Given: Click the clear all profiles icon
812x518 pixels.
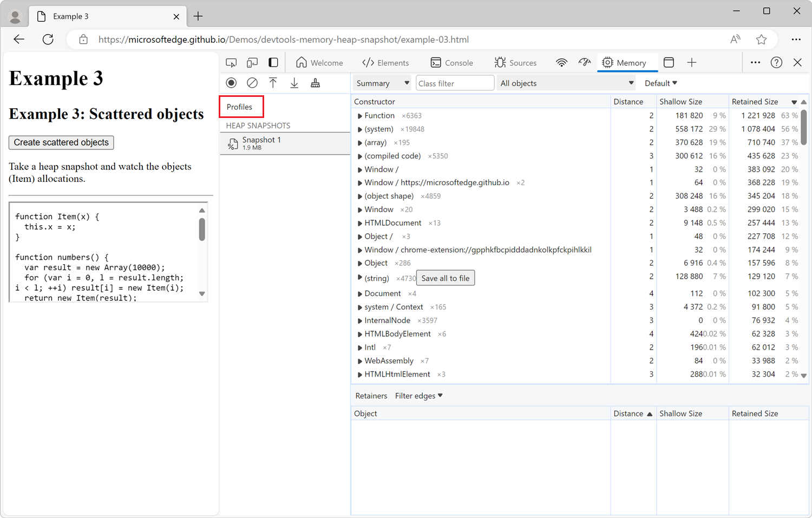Looking at the screenshot, I should click(252, 83).
